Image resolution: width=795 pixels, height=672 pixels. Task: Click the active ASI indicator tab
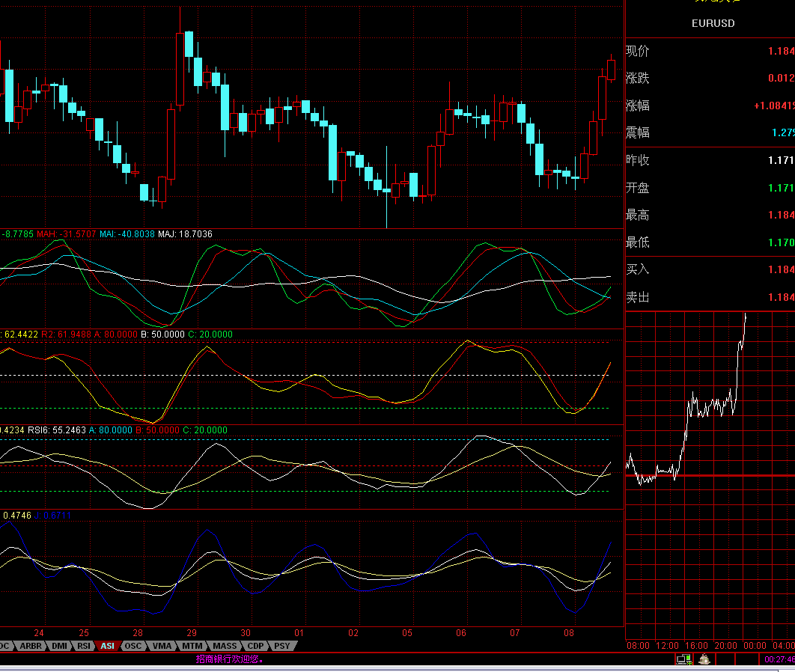pos(108,646)
